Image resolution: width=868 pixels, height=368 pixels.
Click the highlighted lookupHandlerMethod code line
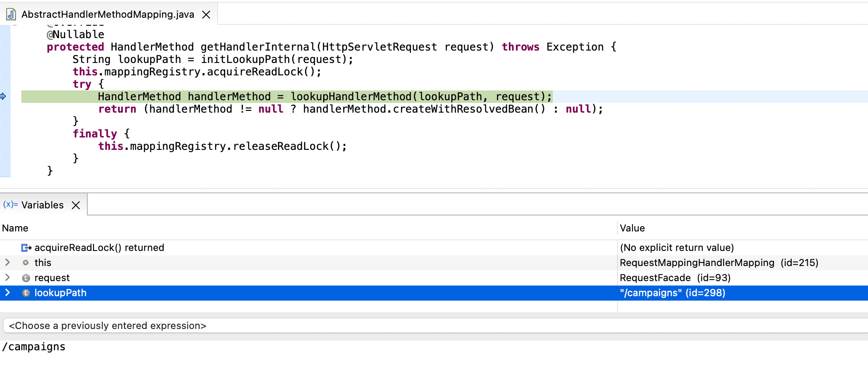[325, 97]
